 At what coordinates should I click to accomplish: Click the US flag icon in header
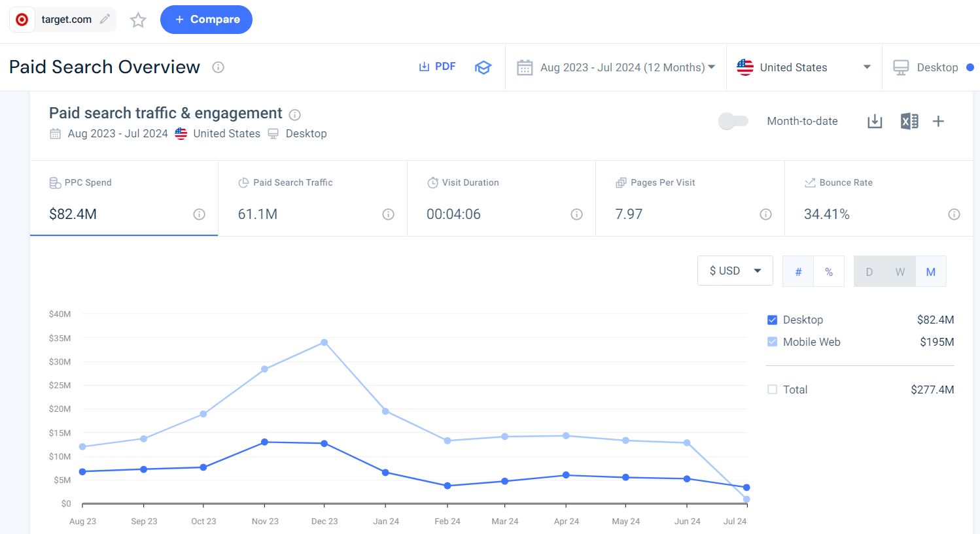pos(745,67)
